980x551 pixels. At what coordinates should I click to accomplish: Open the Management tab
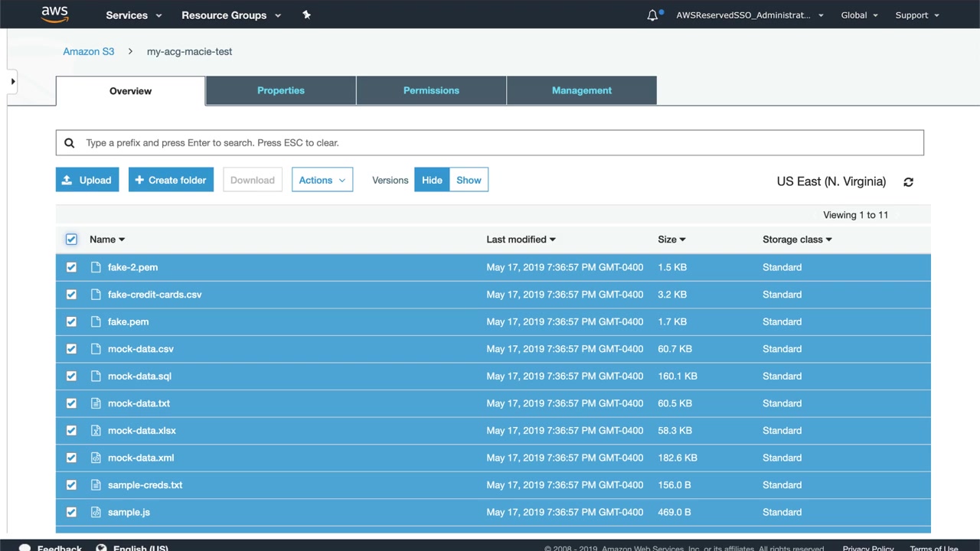581,90
